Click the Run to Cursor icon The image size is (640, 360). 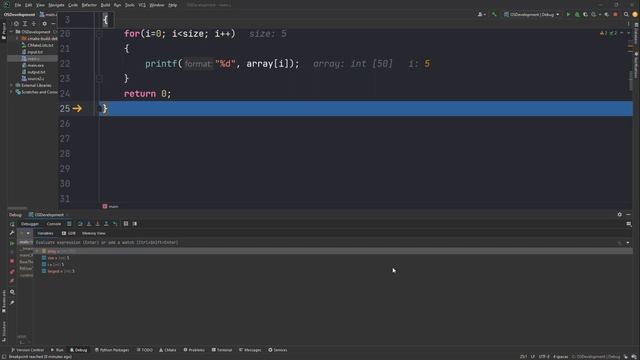point(115,224)
